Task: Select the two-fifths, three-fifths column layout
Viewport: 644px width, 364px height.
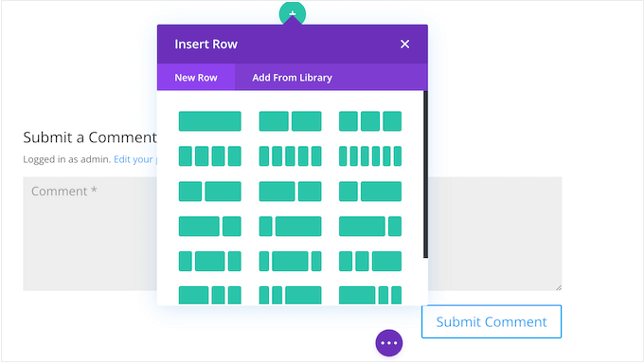Action: coord(210,191)
